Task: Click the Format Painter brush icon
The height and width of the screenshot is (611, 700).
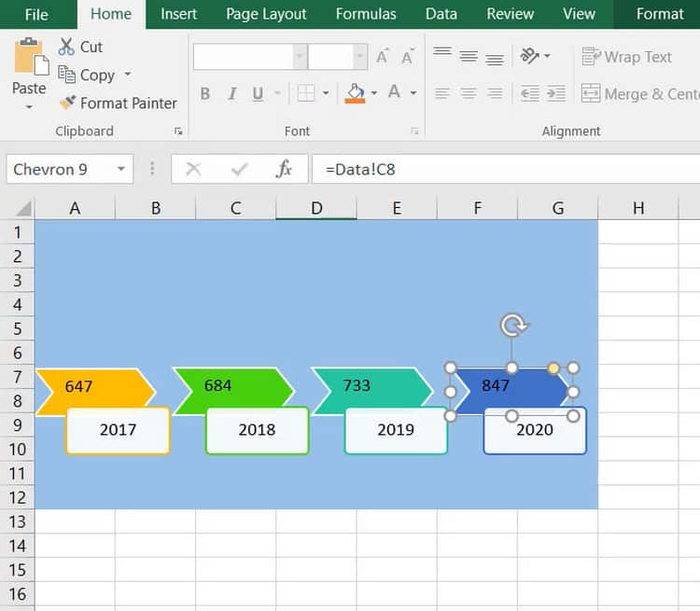Action: click(67, 103)
